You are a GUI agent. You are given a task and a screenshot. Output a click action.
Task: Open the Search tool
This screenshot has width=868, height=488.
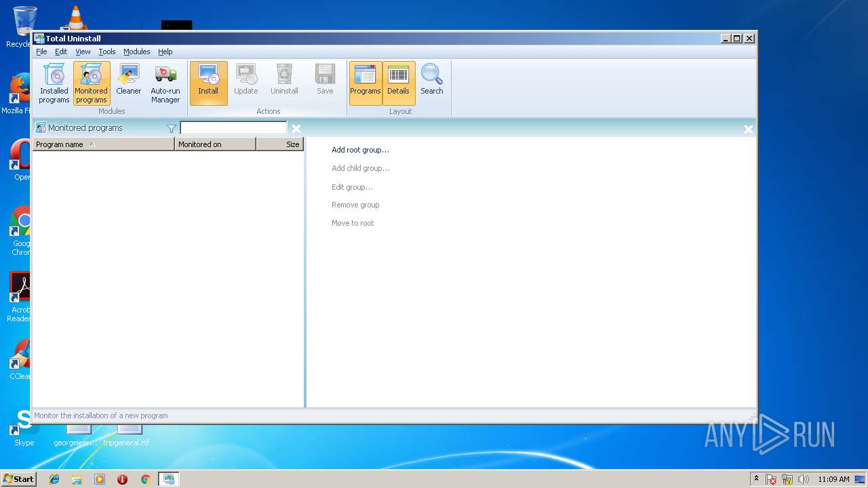(x=431, y=83)
